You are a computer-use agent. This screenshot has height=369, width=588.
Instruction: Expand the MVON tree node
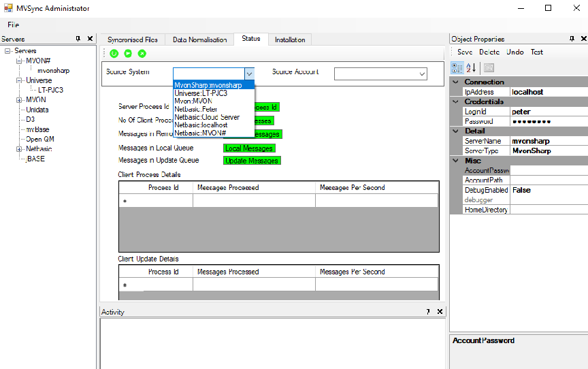(x=19, y=100)
